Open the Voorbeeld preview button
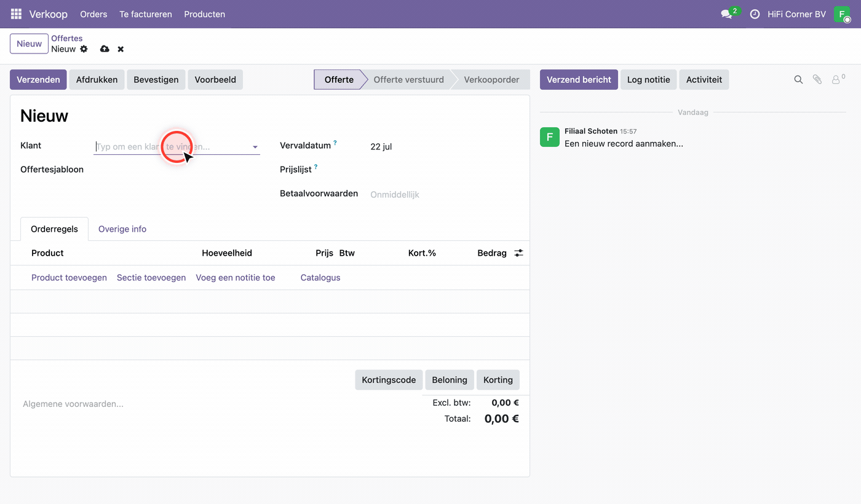This screenshot has width=861, height=504. (215, 79)
